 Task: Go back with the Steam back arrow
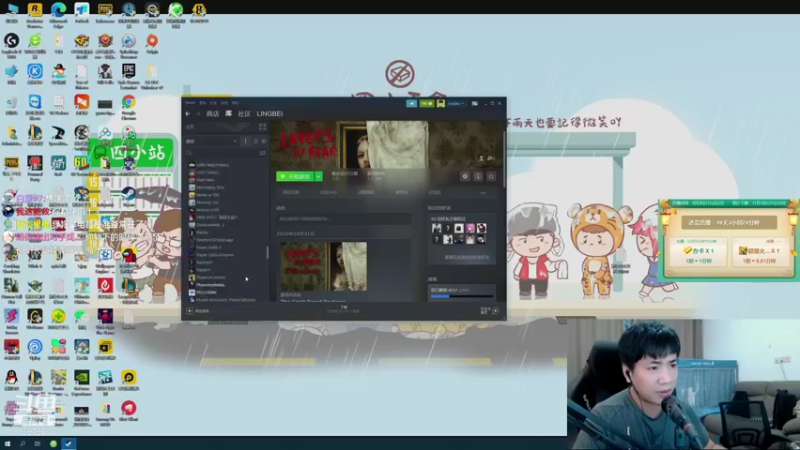pyautogui.click(x=188, y=114)
